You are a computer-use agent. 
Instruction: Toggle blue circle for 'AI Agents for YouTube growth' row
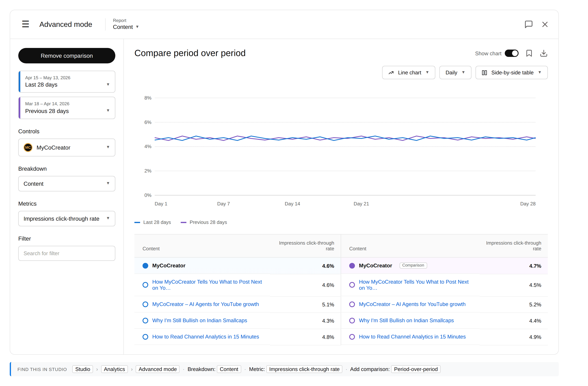tap(145, 304)
